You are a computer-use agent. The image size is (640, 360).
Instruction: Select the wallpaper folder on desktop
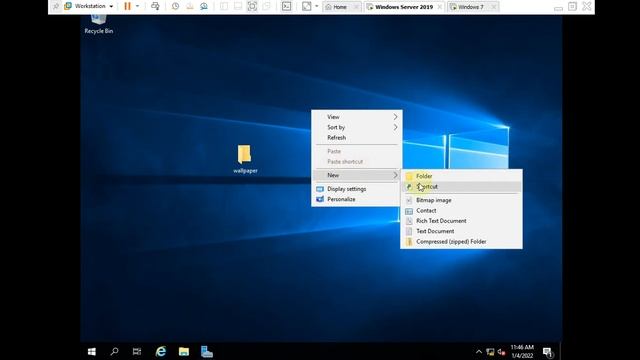tap(245, 159)
